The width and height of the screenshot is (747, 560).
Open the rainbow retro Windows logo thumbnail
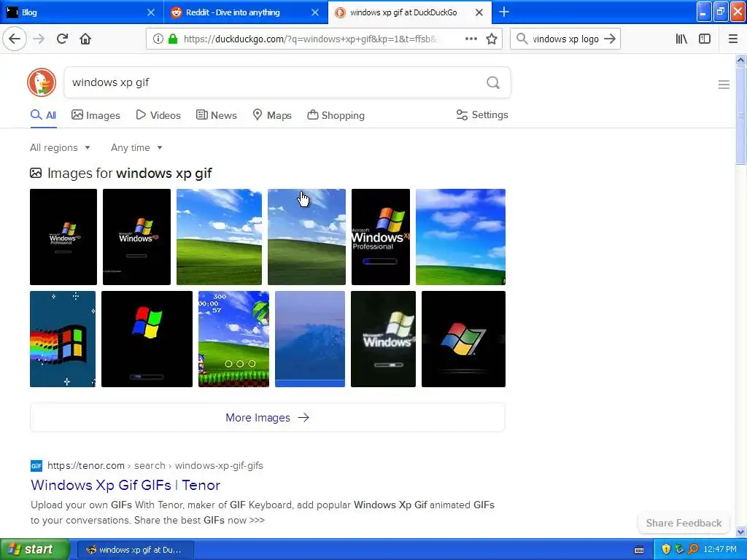(x=63, y=338)
